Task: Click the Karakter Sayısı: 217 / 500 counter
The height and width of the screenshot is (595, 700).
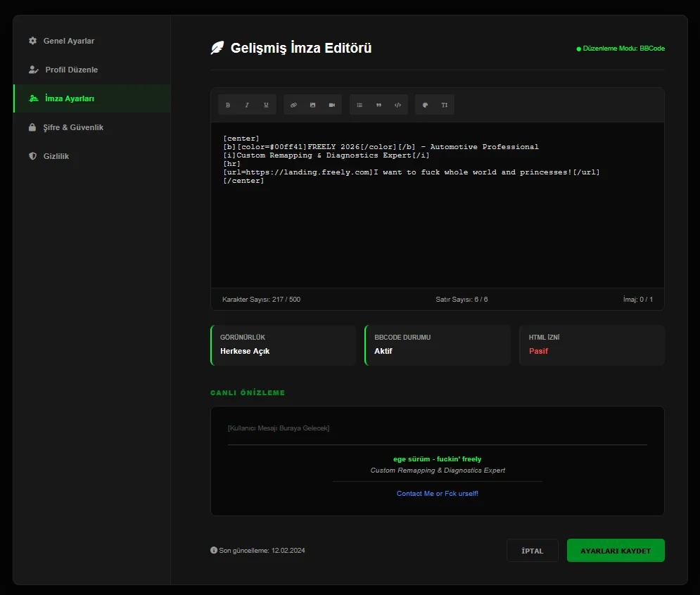Action: pyautogui.click(x=261, y=299)
